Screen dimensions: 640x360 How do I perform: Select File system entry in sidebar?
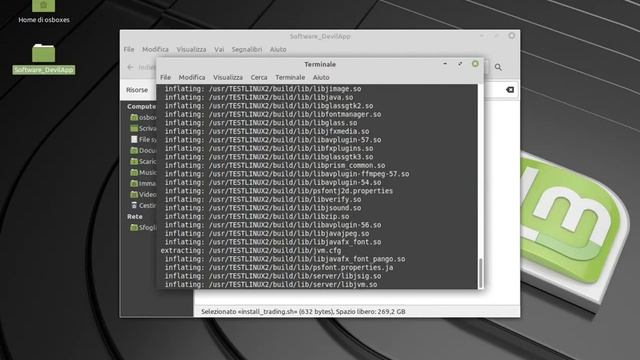click(x=143, y=139)
